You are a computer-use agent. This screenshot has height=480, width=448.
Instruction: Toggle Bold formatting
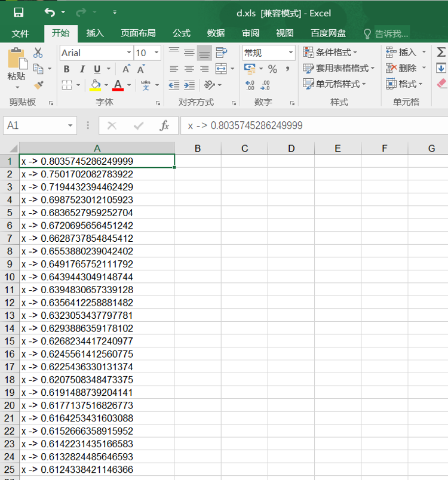click(x=67, y=69)
